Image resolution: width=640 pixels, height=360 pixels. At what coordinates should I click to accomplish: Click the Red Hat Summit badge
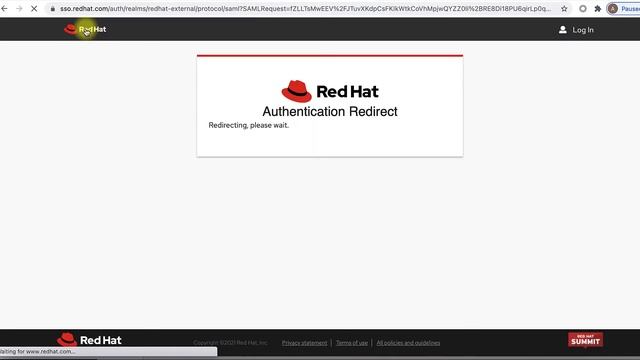tap(585, 340)
